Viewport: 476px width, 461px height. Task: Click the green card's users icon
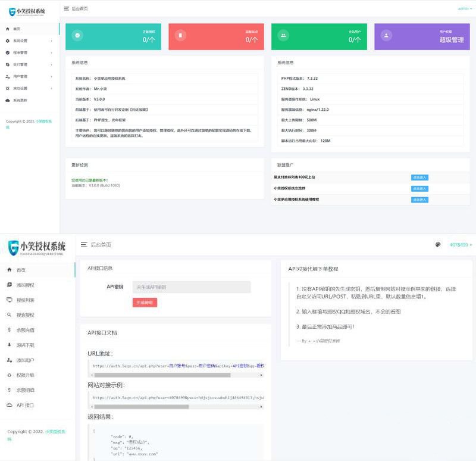pos(283,35)
